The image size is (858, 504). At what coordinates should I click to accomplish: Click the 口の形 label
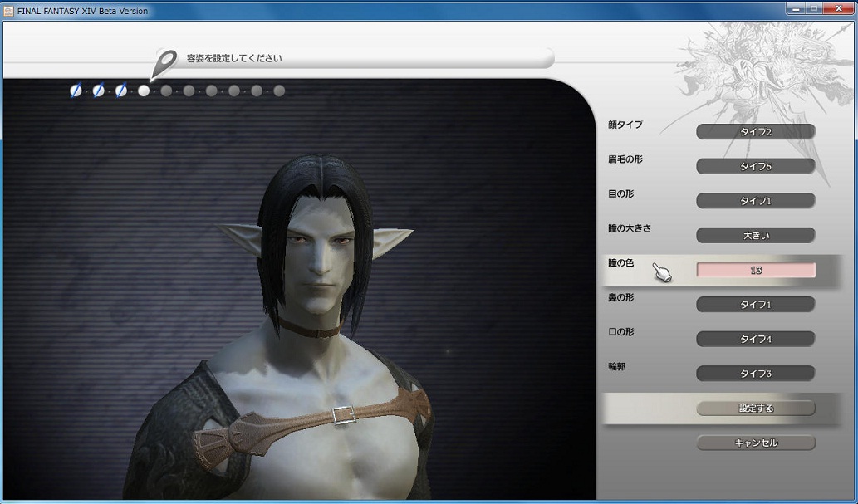pyautogui.click(x=621, y=332)
